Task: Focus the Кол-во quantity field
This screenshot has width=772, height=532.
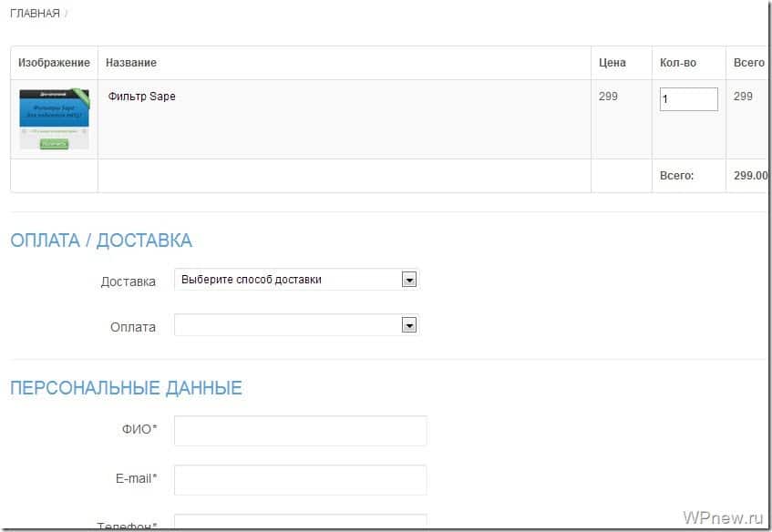Action: tap(688, 99)
